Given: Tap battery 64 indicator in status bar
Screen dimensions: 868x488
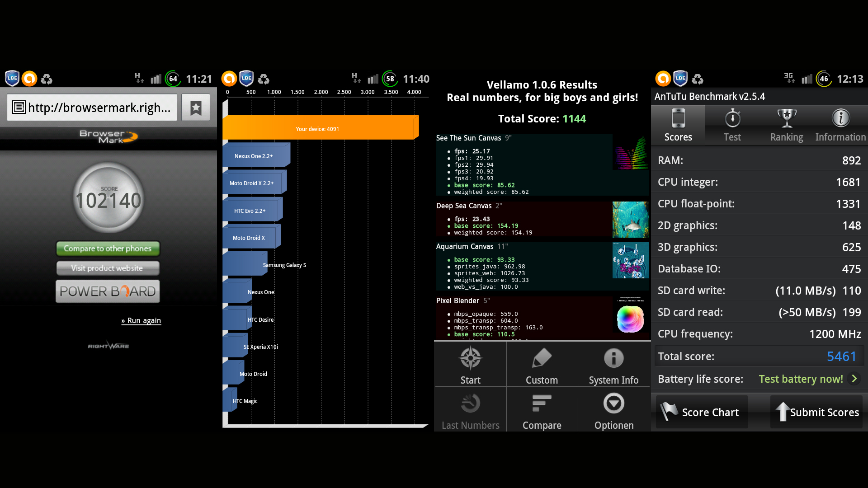Looking at the screenshot, I should point(173,79).
